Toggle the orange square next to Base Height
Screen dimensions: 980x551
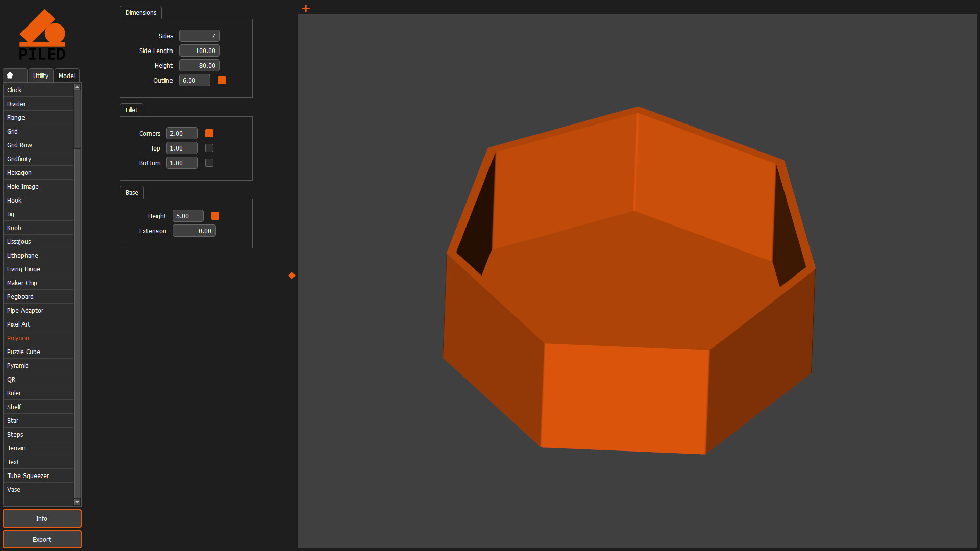point(215,216)
